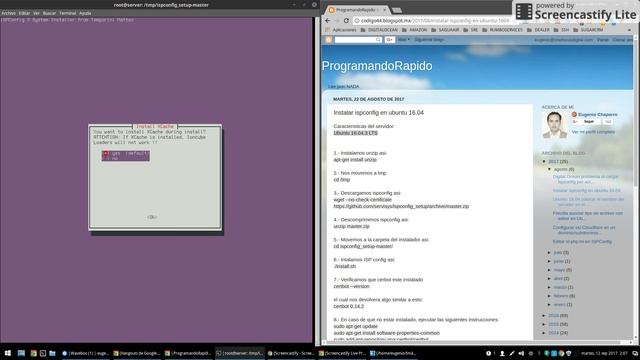Viewport: 640px width, 360px height.
Task: Open the Editar menu in the terminal
Action: [x=24, y=13]
